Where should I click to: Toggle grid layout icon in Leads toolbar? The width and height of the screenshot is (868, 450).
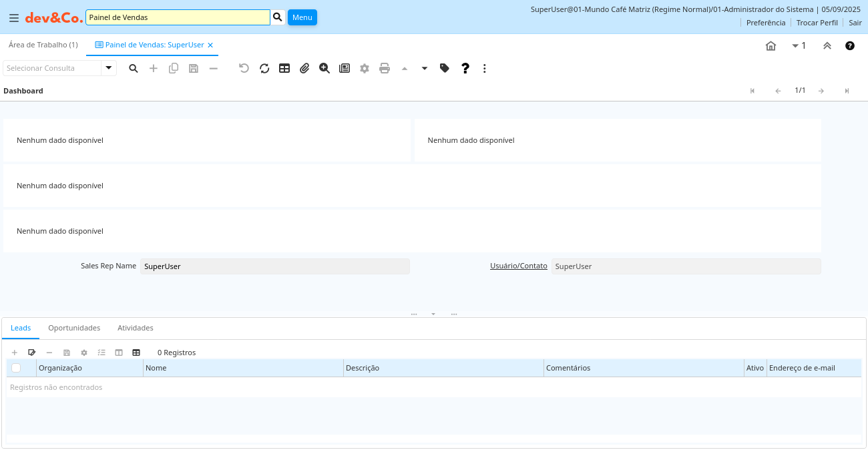[136, 353]
